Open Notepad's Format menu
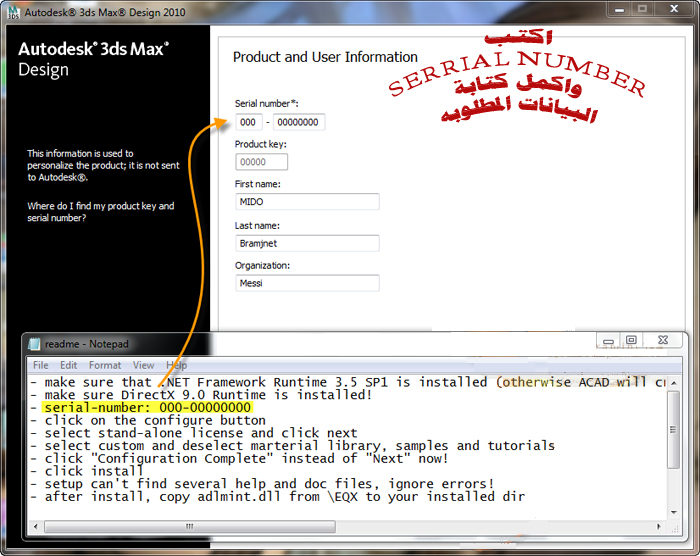This screenshot has height=556, width=700. [105, 365]
